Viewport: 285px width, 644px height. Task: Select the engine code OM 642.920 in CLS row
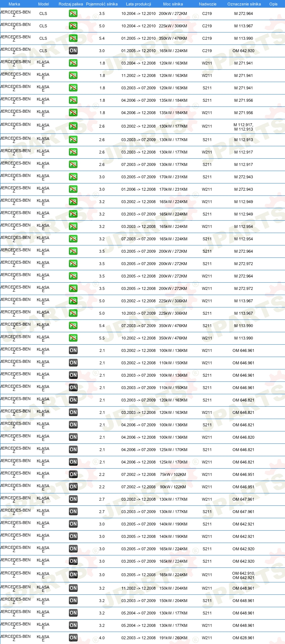pyautogui.click(x=243, y=51)
